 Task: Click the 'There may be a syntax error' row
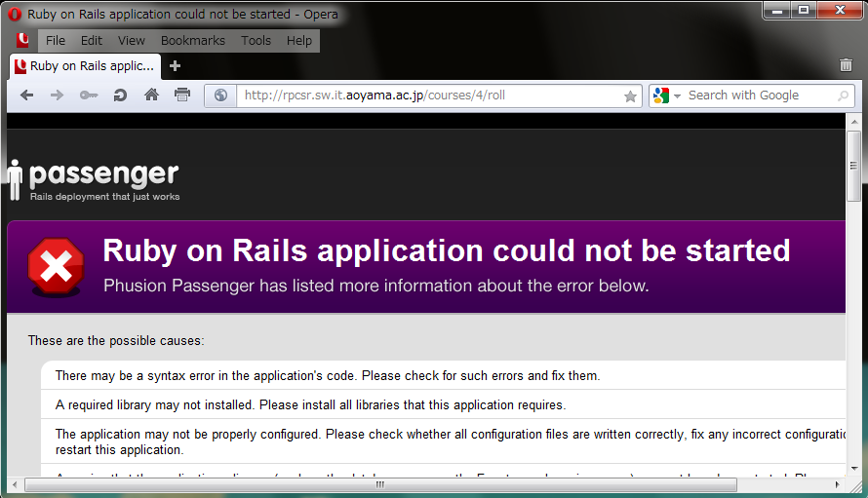[443, 375]
